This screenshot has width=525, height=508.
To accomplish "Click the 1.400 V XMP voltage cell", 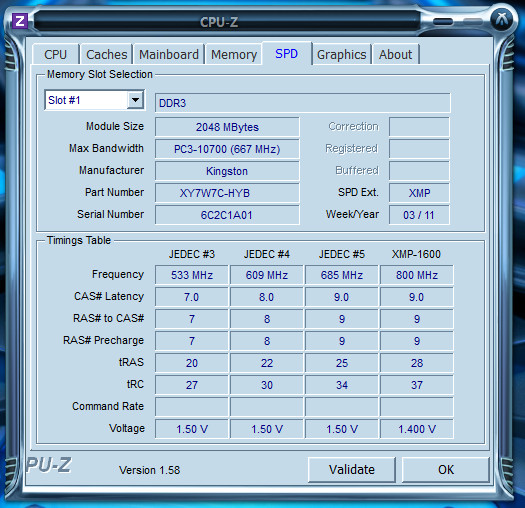I will (417, 429).
